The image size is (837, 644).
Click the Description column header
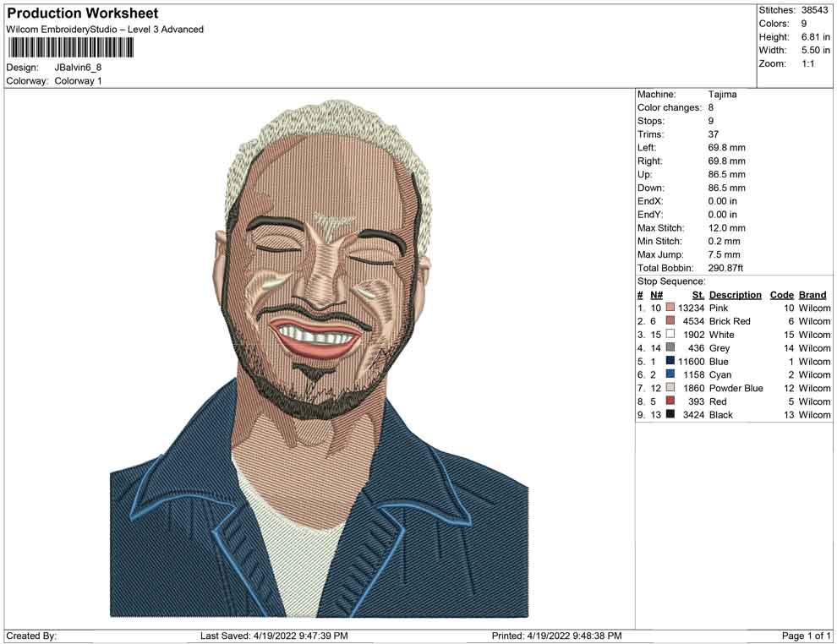pos(735,294)
